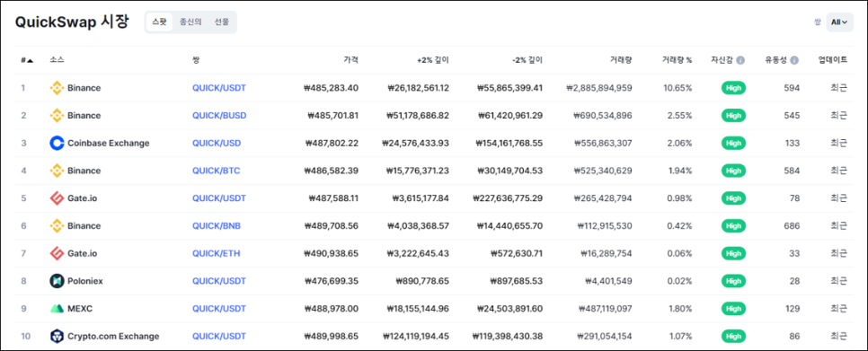This screenshot has width=868, height=351.
Task: Click the Gate.io logo in row 5
Action: 57,198
